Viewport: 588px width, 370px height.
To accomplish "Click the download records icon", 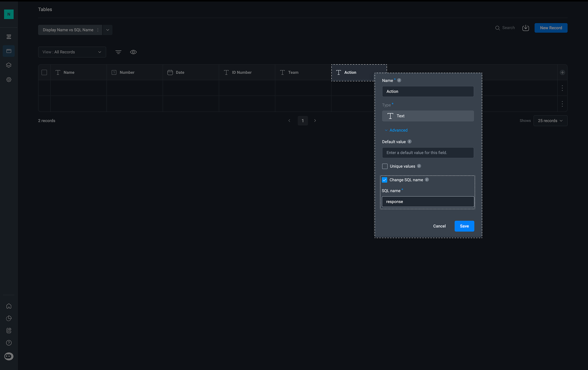I will [526, 28].
